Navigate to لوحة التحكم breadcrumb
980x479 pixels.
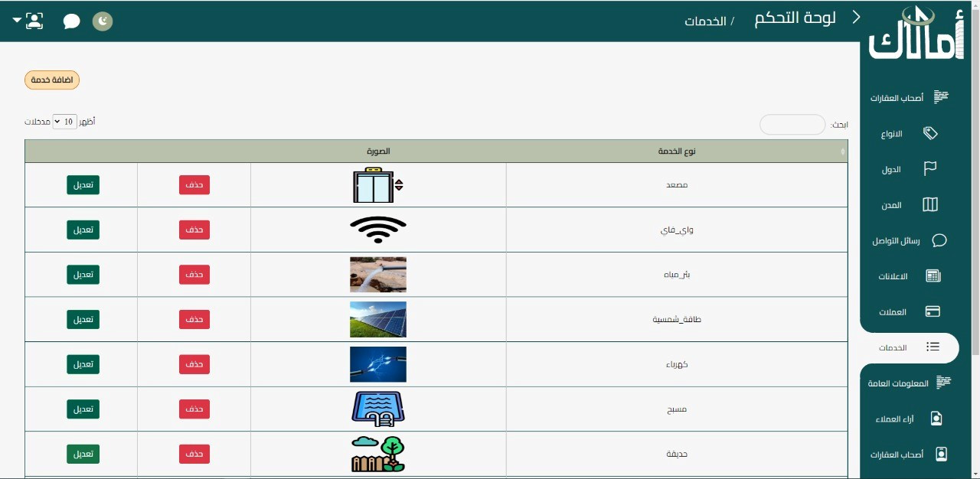(795, 18)
